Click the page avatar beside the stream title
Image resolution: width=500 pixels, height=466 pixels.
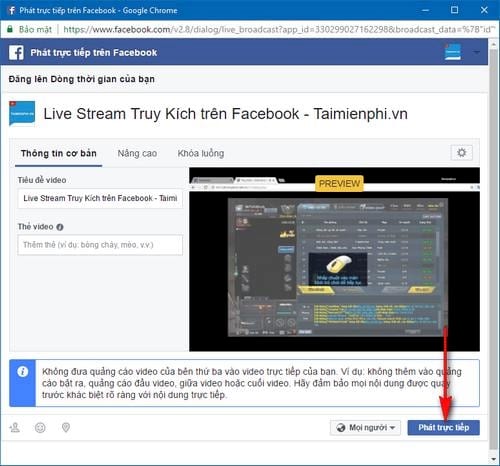point(22,114)
